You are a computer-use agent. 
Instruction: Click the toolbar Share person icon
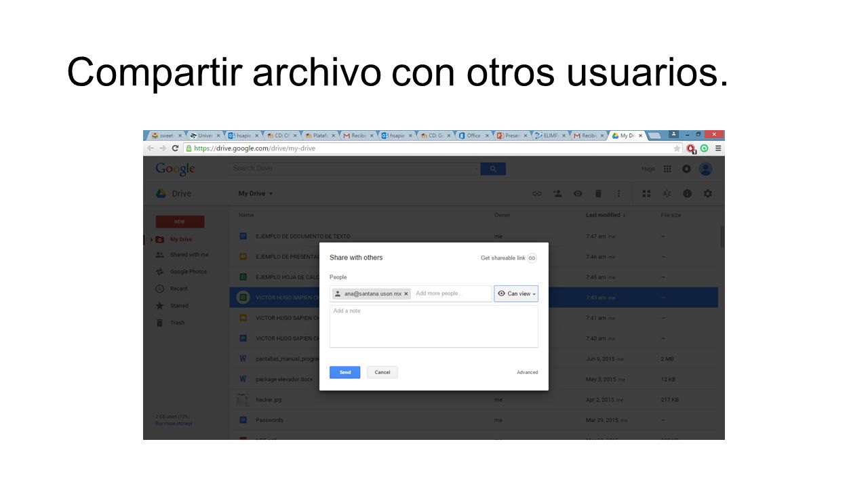click(557, 193)
